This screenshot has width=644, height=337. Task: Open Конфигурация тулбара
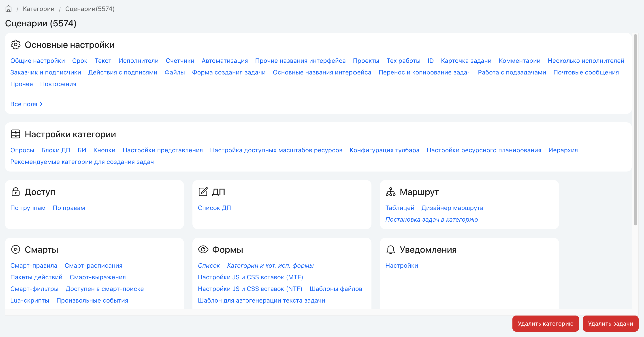coord(384,150)
